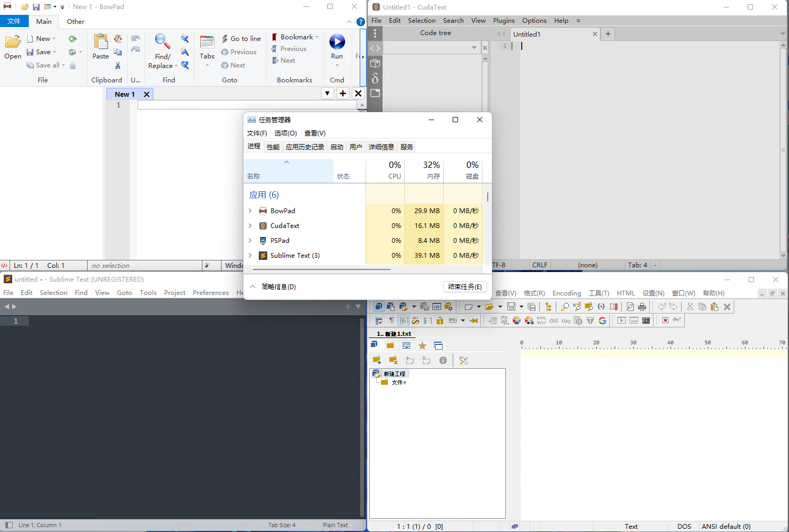Sort by 内存 column in Task Manager
This screenshot has width=789, height=532.
pyautogui.click(x=424, y=171)
